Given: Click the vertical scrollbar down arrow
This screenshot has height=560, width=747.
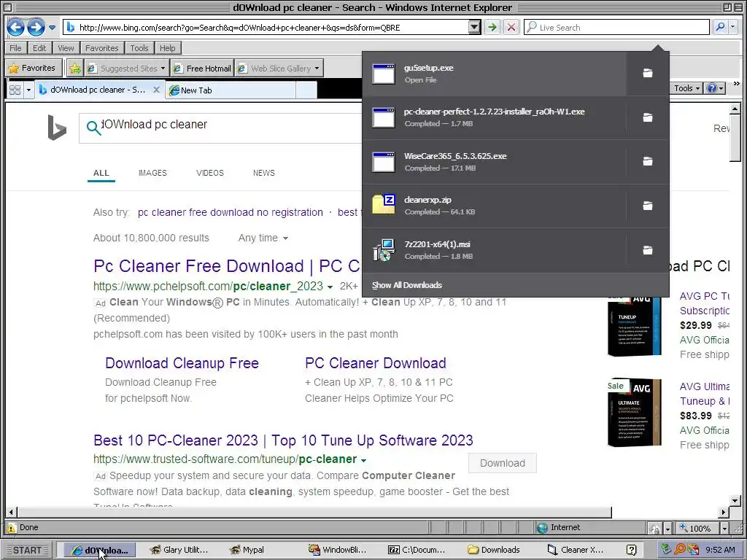Looking at the screenshot, I should pyautogui.click(x=735, y=500).
